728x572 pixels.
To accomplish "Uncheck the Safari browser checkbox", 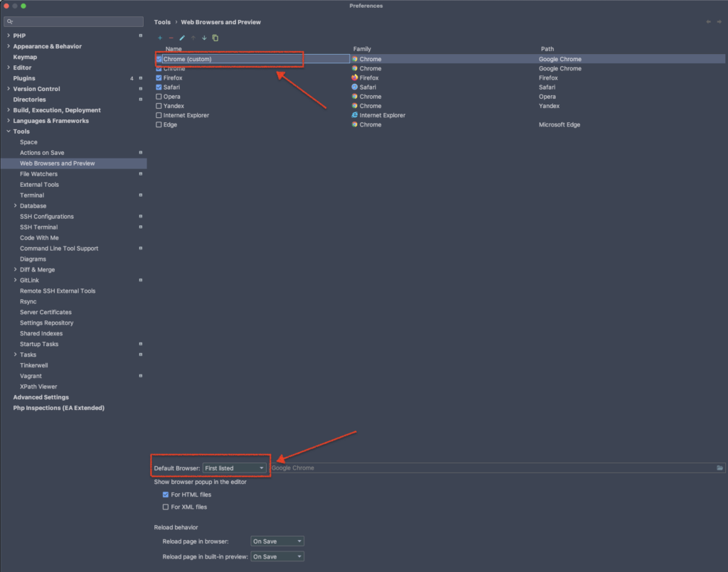I will [159, 87].
